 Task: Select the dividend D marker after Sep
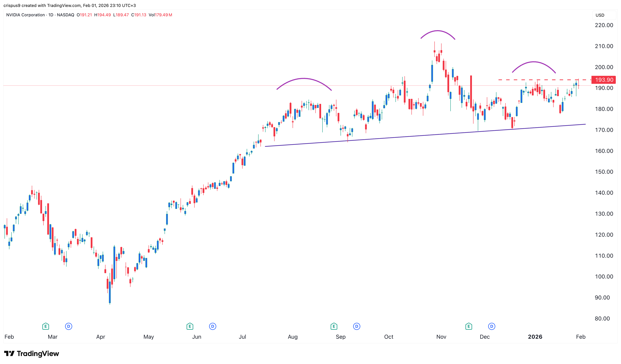pyautogui.click(x=357, y=326)
